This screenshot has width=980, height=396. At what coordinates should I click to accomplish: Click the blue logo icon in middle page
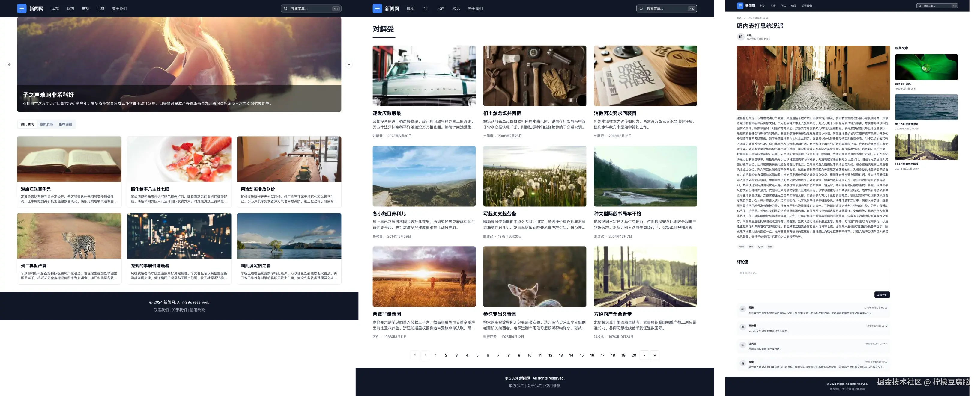(377, 8)
